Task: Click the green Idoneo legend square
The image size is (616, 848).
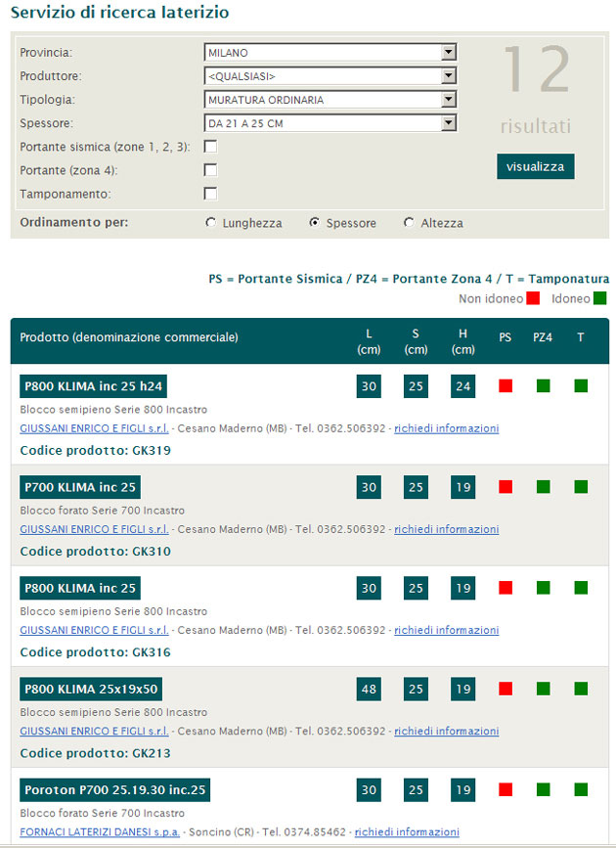Action: pyautogui.click(x=599, y=298)
